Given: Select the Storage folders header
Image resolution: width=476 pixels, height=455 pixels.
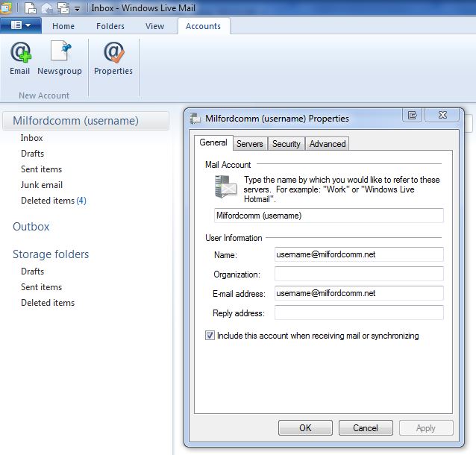Looking at the screenshot, I should [51, 254].
